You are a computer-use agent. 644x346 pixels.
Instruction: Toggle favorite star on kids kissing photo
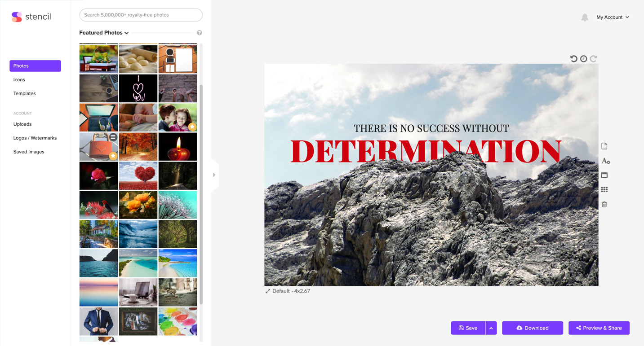click(x=192, y=127)
